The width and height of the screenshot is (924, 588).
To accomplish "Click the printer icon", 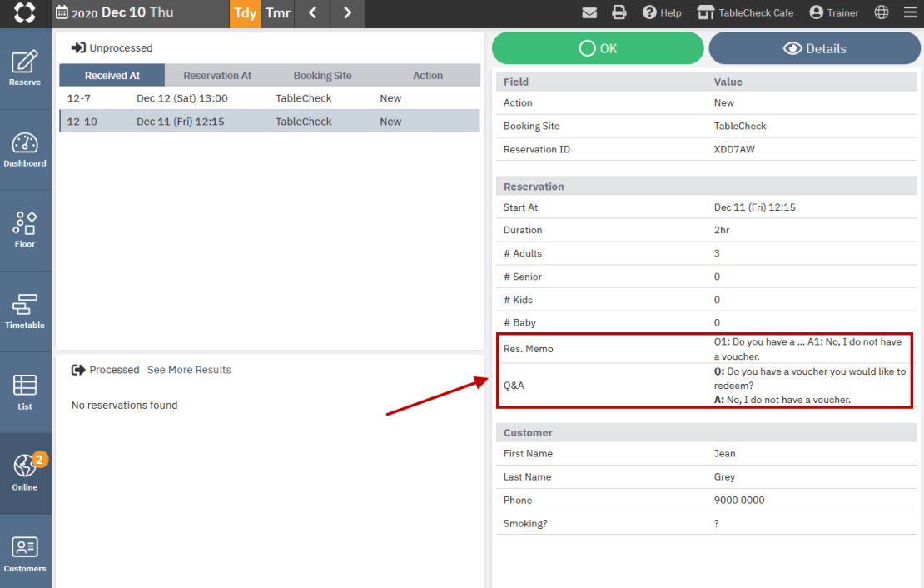I will click(618, 12).
